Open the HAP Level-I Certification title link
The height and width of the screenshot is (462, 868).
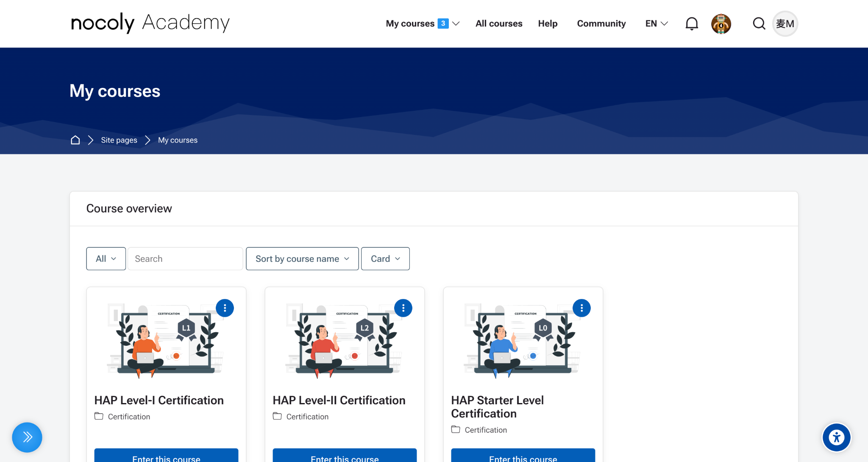(159, 400)
